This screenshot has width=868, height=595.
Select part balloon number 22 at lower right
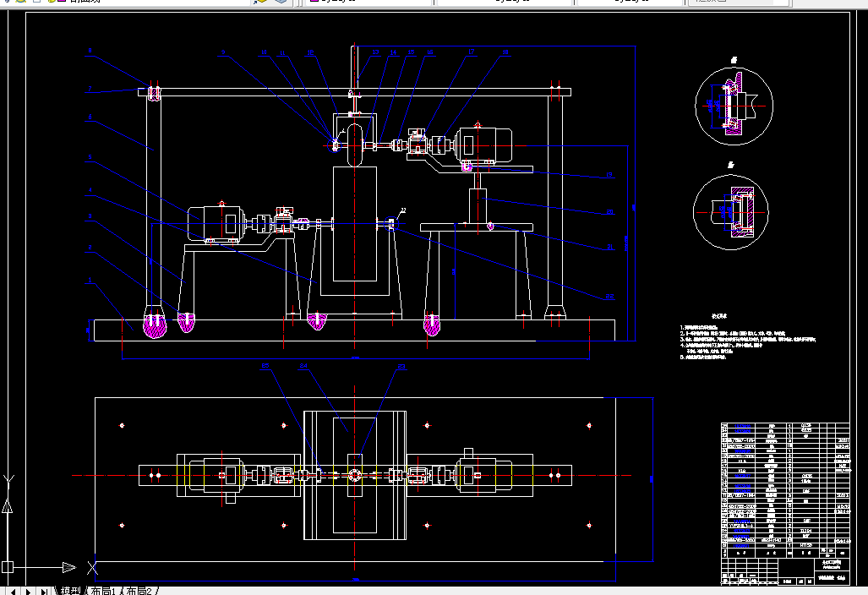pyautogui.click(x=609, y=297)
